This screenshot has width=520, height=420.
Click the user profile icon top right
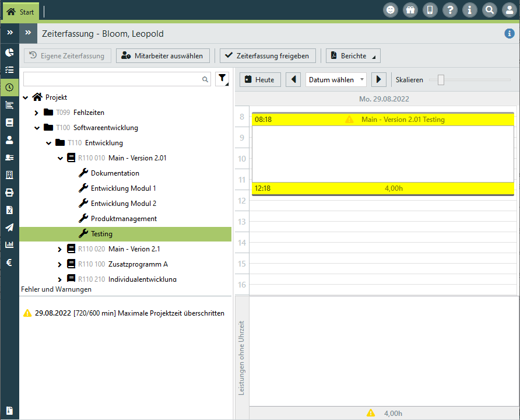tap(509, 10)
